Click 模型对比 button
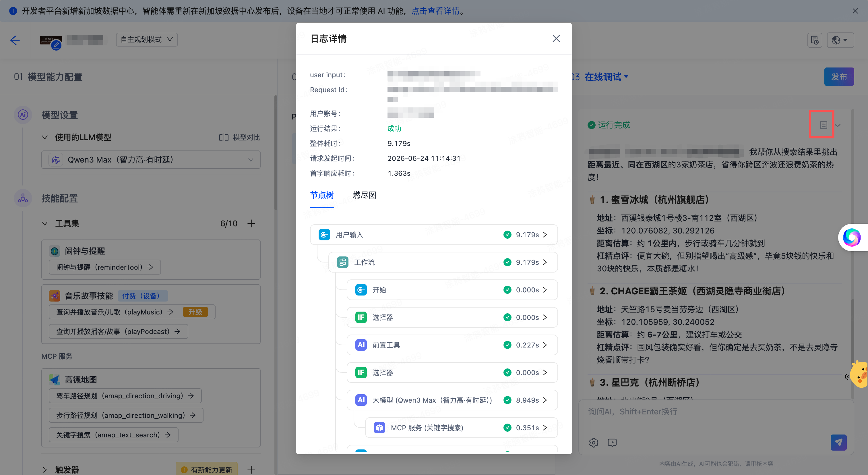The image size is (868, 475). (240, 138)
